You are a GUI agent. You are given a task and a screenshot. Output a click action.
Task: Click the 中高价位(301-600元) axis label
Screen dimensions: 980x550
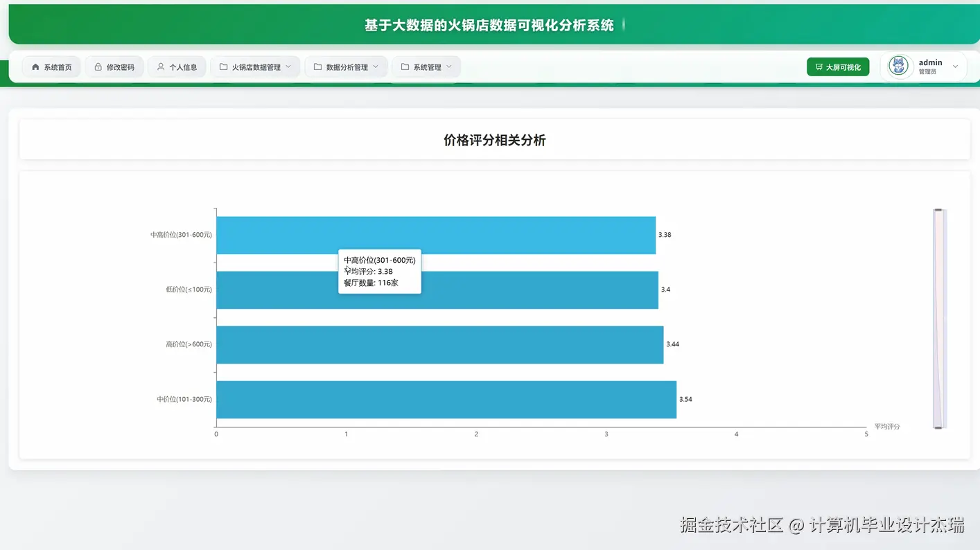coord(181,235)
